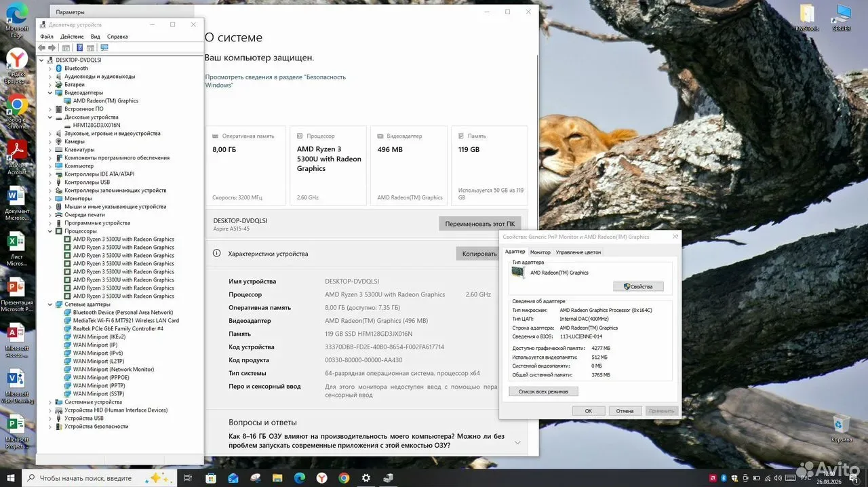Expand the Мониторы node
The image size is (868, 487).
click(50, 198)
